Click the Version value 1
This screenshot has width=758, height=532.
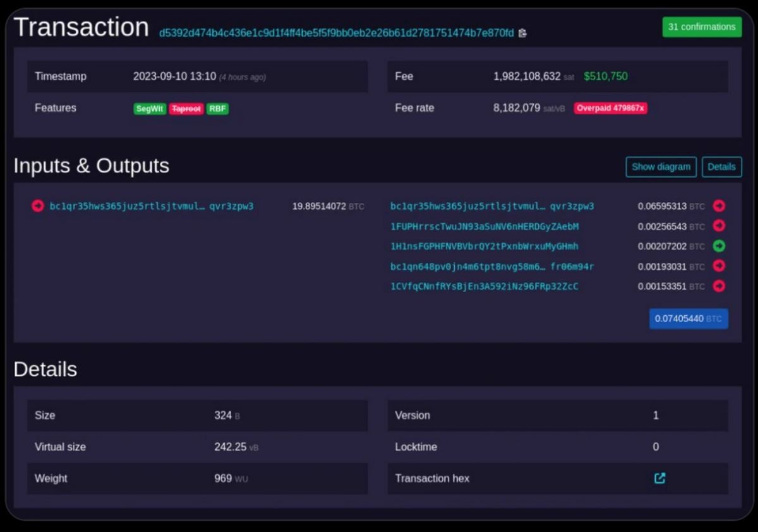656,415
